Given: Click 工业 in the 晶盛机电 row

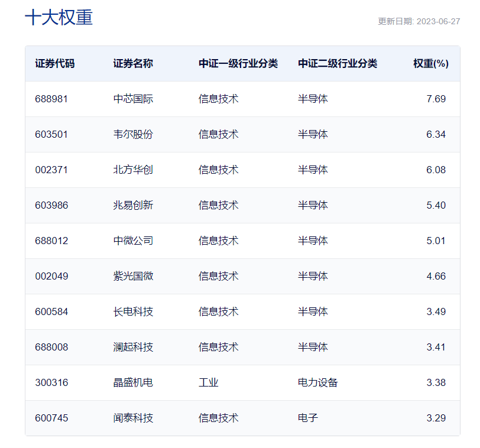Looking at the screenshot, I should point(209,383).
